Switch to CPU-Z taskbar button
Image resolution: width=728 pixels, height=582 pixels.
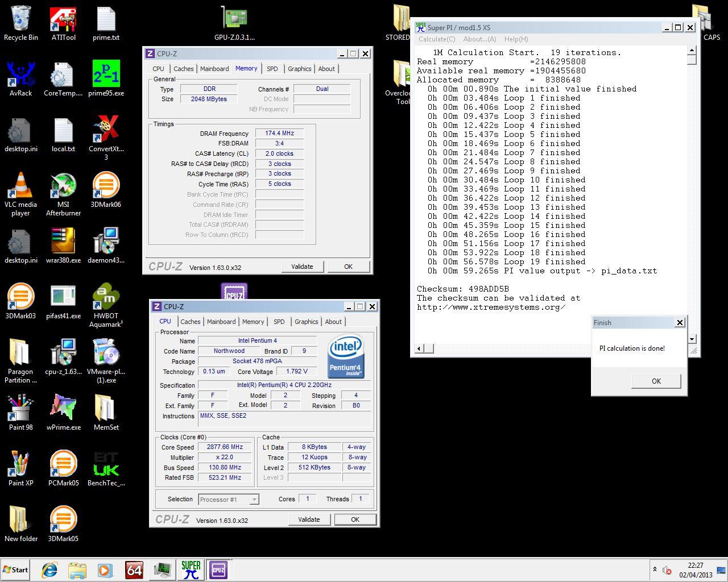pos(218,569)
